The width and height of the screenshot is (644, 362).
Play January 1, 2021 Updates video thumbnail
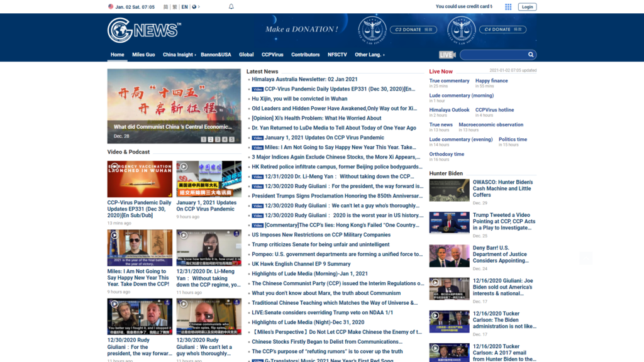click(x=209, y=179)
